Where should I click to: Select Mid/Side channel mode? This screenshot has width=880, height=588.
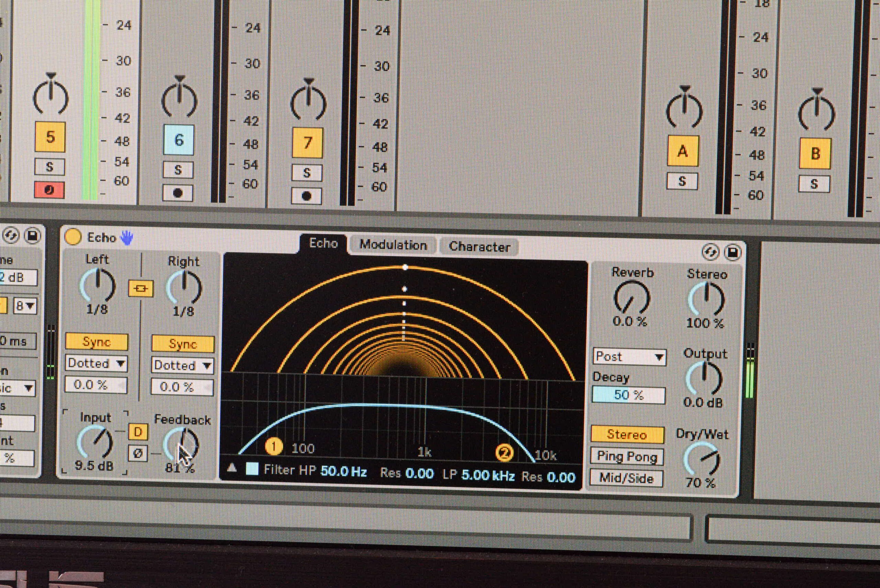[626, 478]
